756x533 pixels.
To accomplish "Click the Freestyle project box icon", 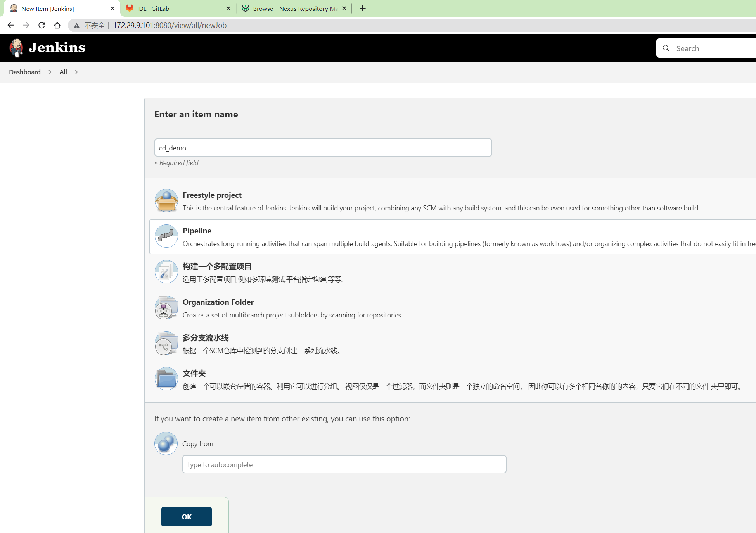I will 166,200.
